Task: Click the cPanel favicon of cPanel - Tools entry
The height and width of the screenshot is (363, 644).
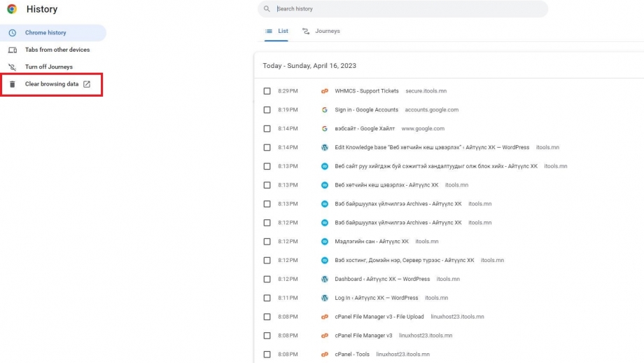Action: click(325, 355)
